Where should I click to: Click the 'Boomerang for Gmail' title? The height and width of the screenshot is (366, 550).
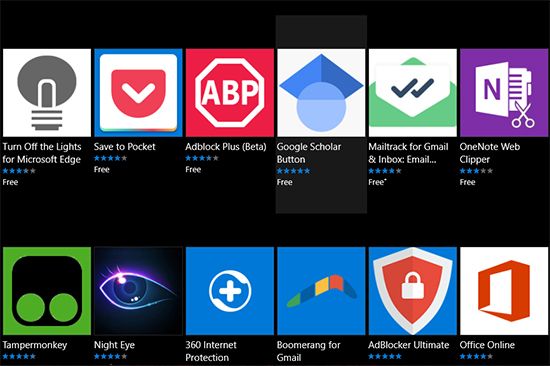(308, 351)
